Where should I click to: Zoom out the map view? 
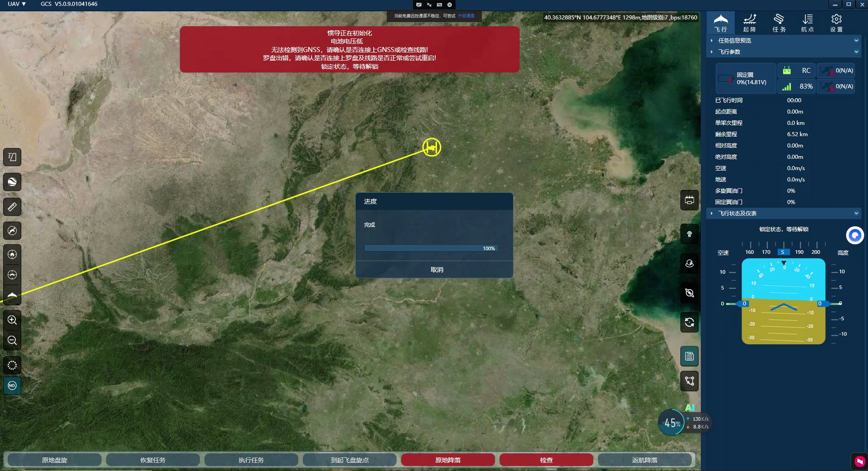click(x=12, y=340)
